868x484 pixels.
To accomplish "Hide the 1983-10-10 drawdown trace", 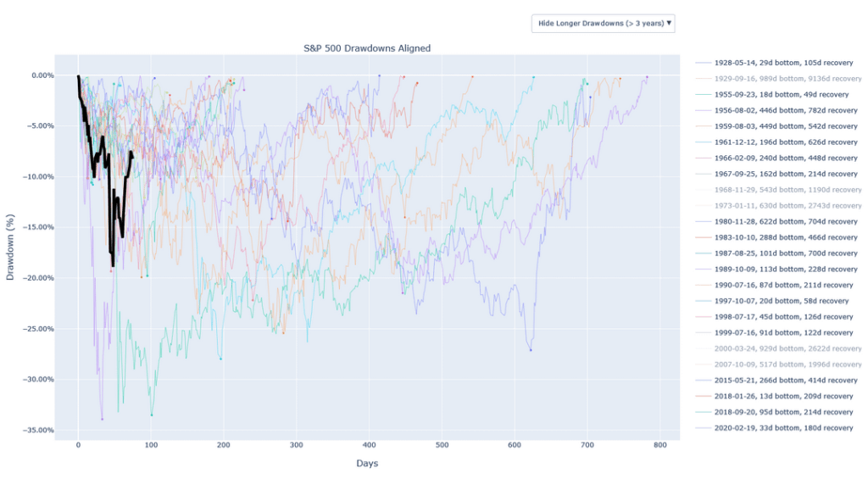I will click(x=776, y=237).
